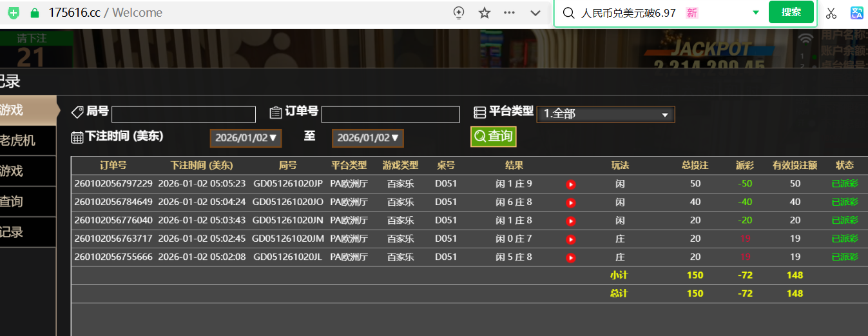
Task: Play replay for round GD051261020JL
Action: pyautogui.click(x=570, y=258)
